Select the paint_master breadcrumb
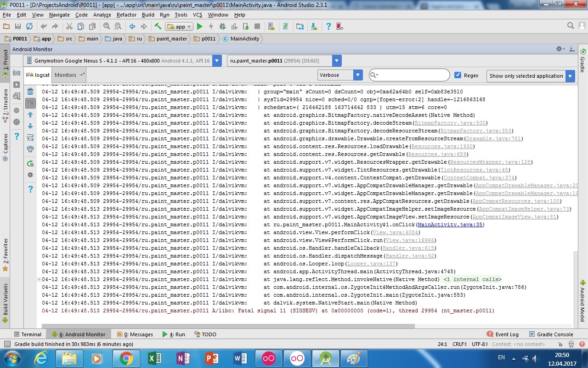Image resolution: width=588 pixels, height=368 pixels. pyautogui.click(x=168, y=39)
